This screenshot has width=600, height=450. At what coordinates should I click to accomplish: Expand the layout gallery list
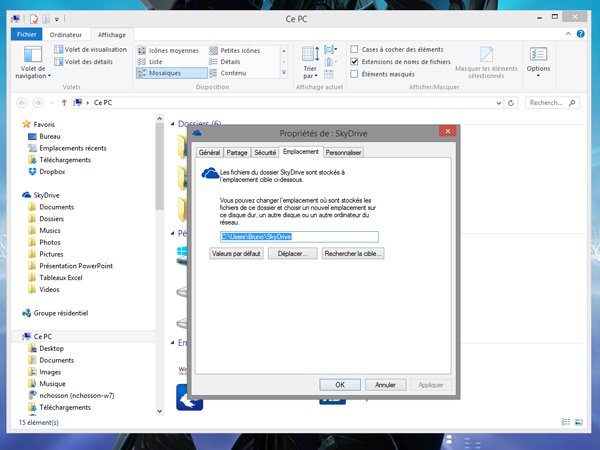(284, 72)
